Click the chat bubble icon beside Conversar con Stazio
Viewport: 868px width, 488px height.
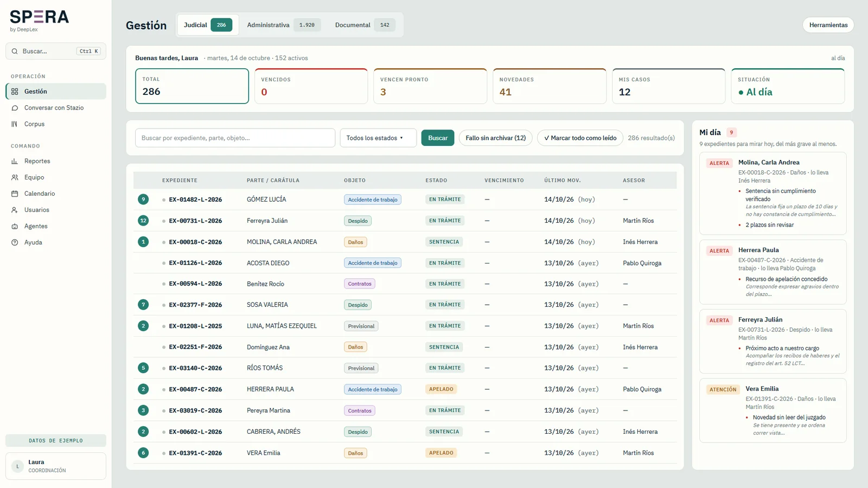click(15, 108)
